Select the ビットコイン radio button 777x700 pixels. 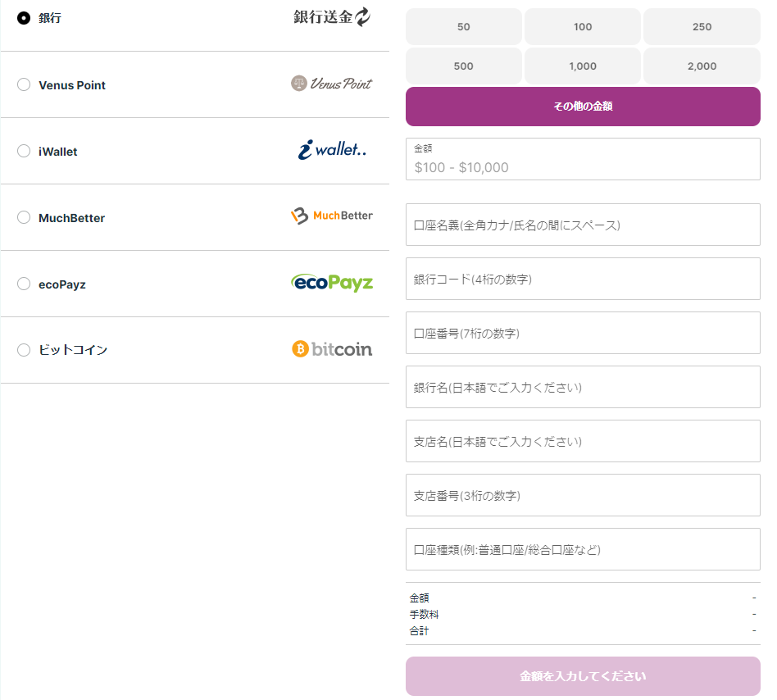pos(24,350)
